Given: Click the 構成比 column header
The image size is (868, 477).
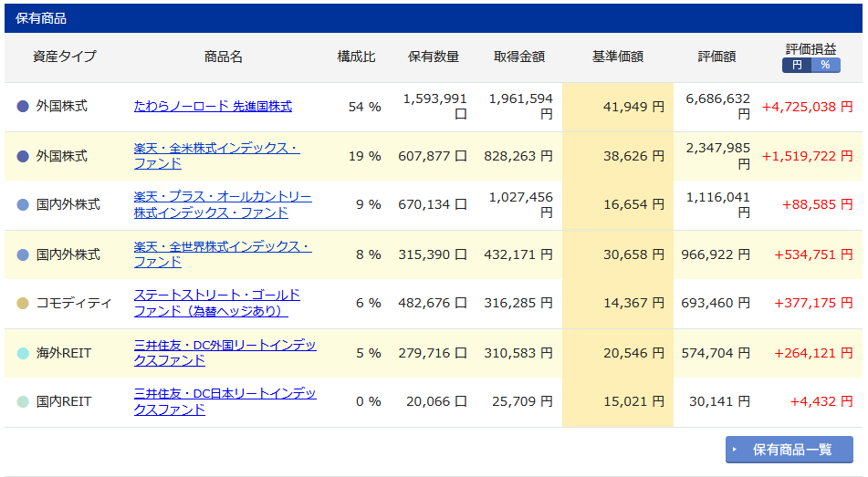Looking at the screenshot, I should [356, 57].
